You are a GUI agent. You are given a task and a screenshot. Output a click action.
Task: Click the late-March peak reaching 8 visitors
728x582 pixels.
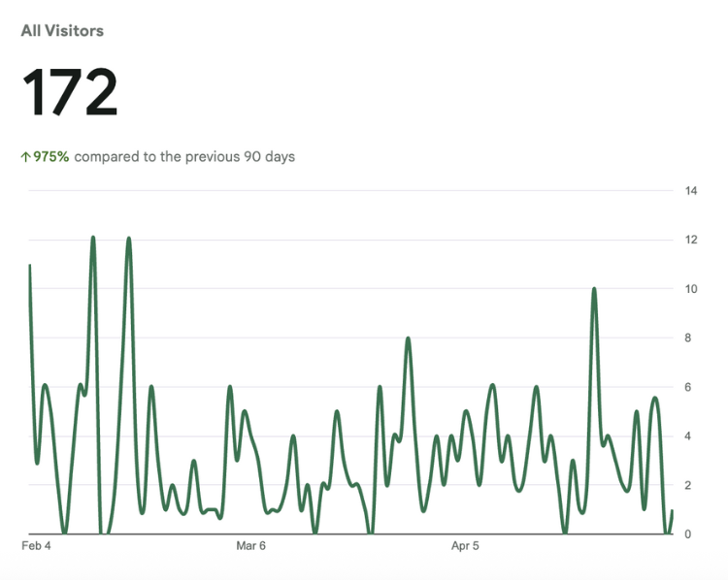pos(409,339)
